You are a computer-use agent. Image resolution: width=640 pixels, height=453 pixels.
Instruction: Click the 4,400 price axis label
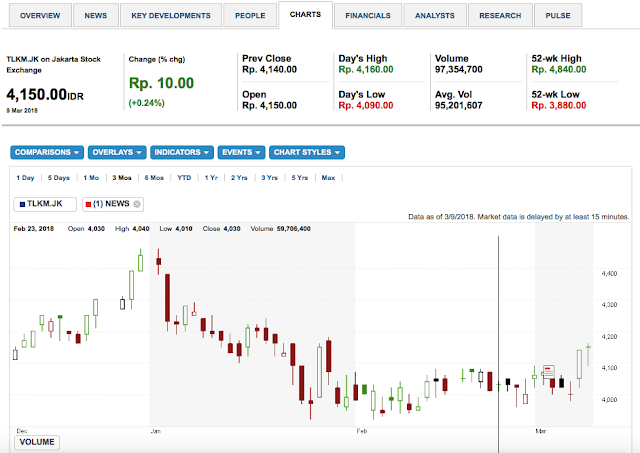pos(609,273)
